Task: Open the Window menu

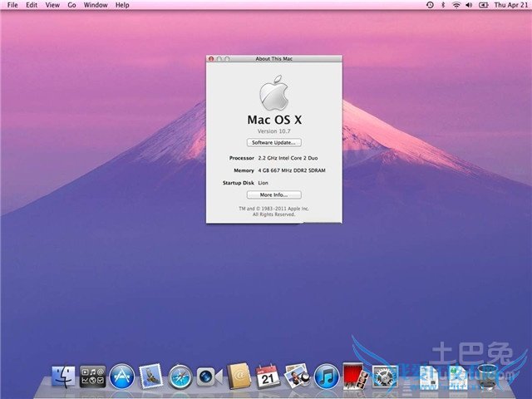Action: 96,5
